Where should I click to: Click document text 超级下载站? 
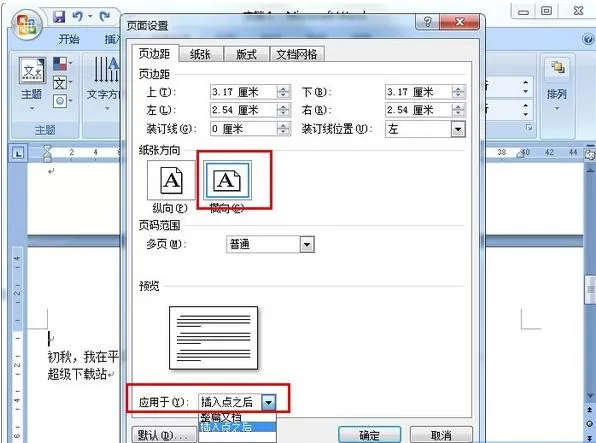(x=77, y=374)
